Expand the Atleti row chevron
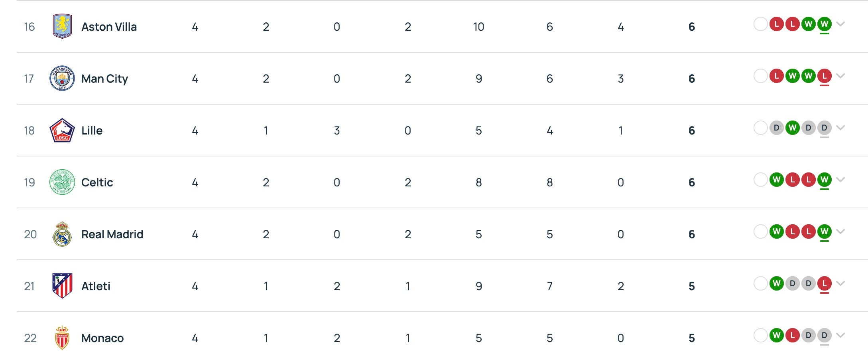The height and width of the screenshot is (362, 868). [x=840, y=283]
